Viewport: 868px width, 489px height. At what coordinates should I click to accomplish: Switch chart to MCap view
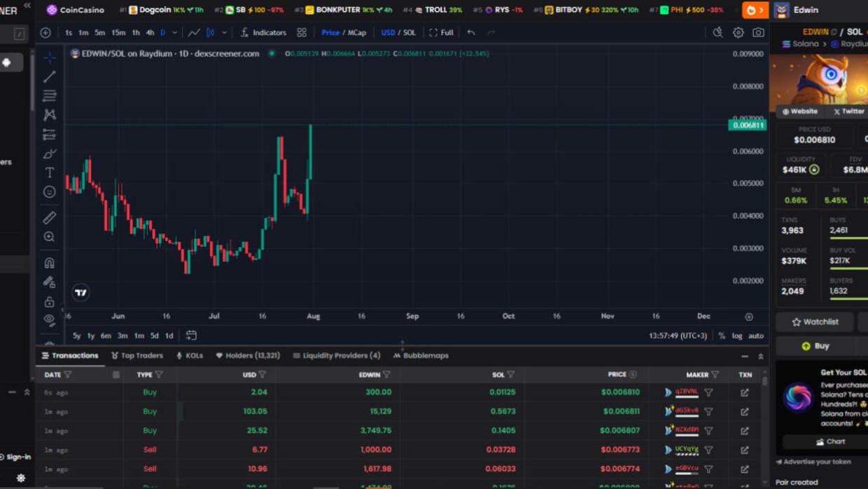pyautogui.click(x=357, y=32)
